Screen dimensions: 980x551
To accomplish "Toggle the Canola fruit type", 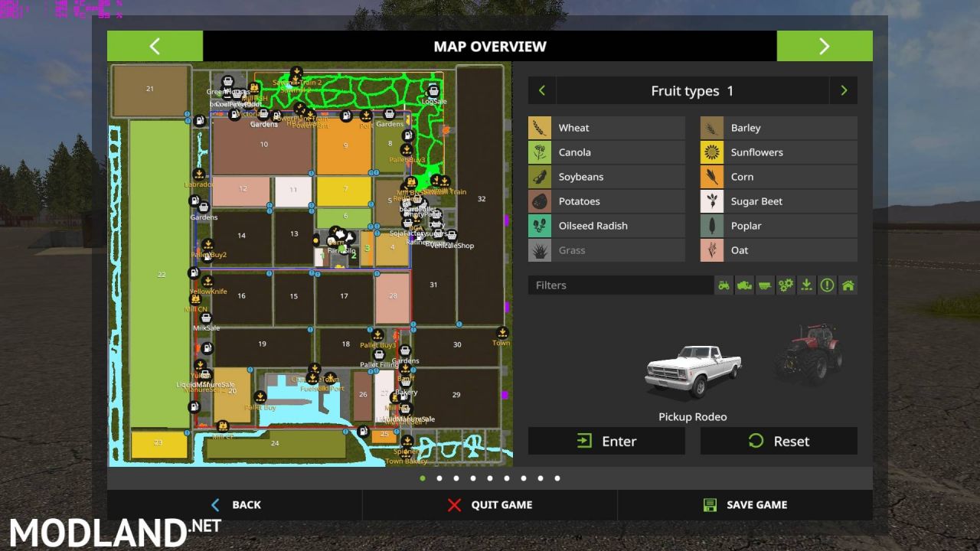I will [x=606, y=152].
